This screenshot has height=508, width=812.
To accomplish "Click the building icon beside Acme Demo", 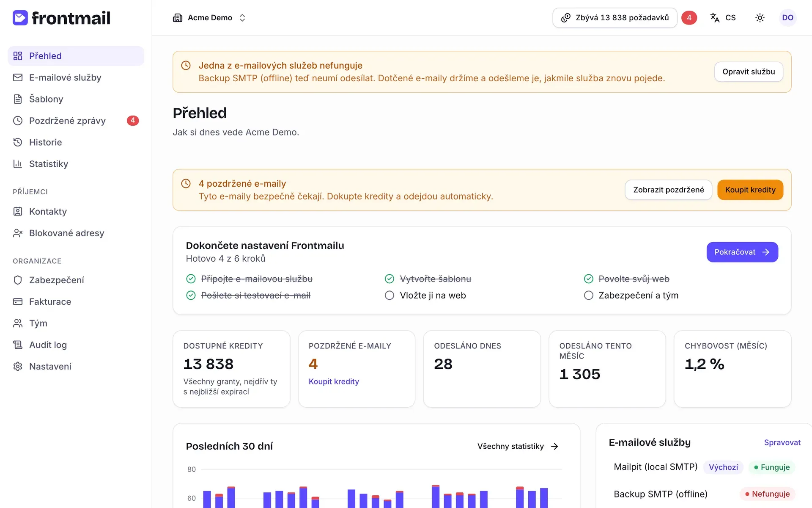I will click(178, 18).
